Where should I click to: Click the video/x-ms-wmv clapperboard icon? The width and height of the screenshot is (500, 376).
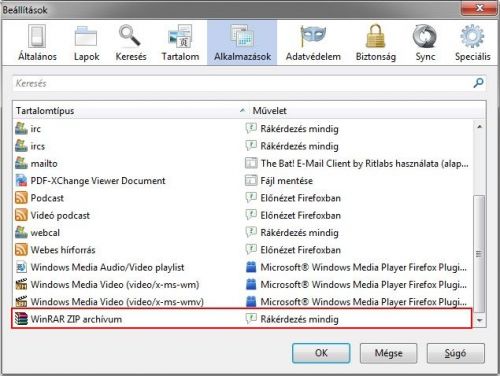pos(21,302)
